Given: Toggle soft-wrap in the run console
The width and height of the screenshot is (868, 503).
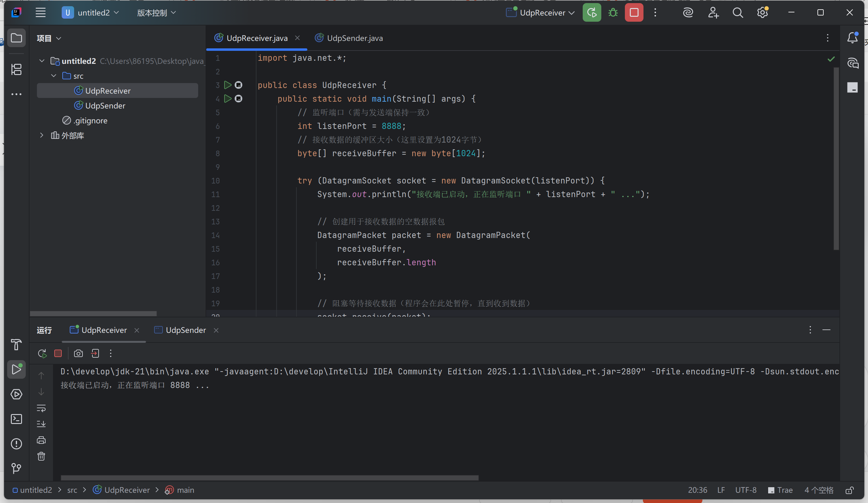Looking at the screenshot, I should coord(41,408).
